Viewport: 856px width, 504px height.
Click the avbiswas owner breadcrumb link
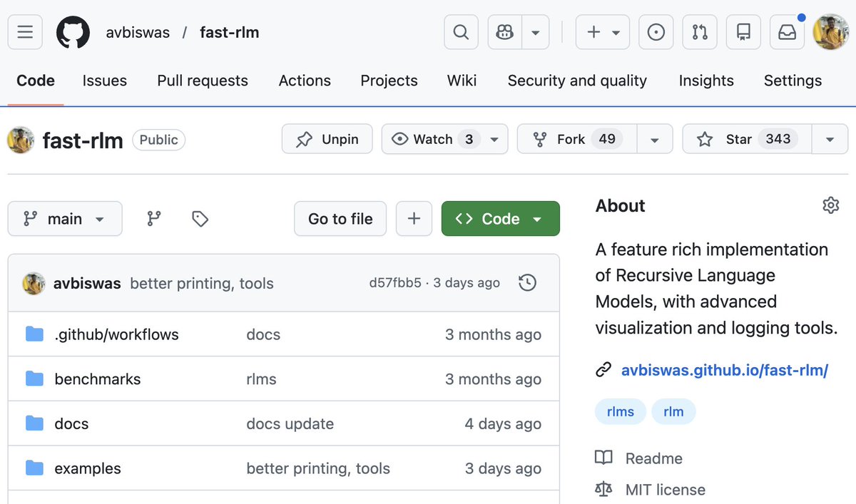point(138,32)
